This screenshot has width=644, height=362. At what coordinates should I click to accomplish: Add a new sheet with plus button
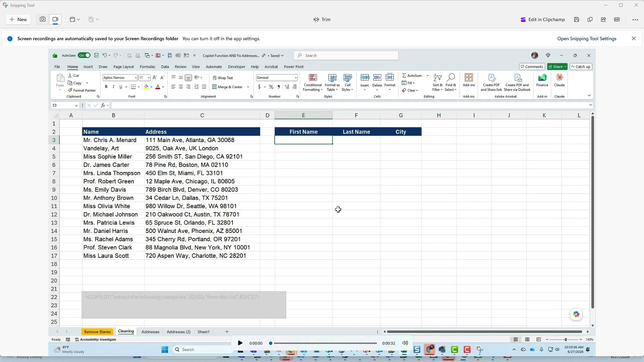pyautogui.click(x=227, y=332)
